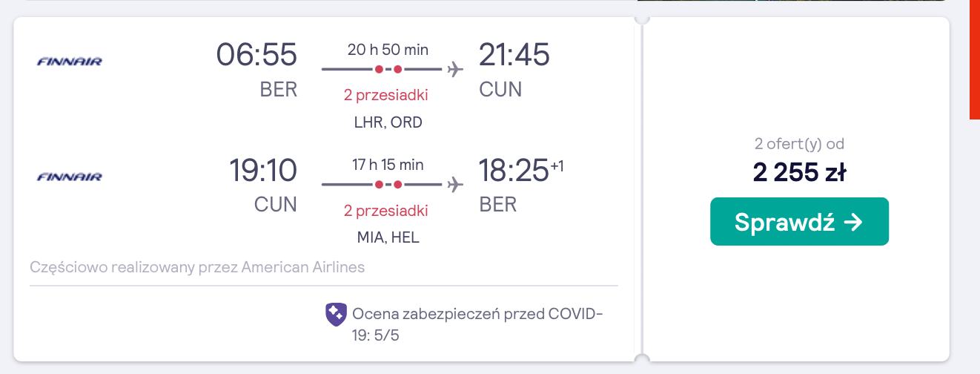This screenshot has height=374, width=980.
Task: Click the outbound arrival time 21:45
Action: tap(514, 55)
